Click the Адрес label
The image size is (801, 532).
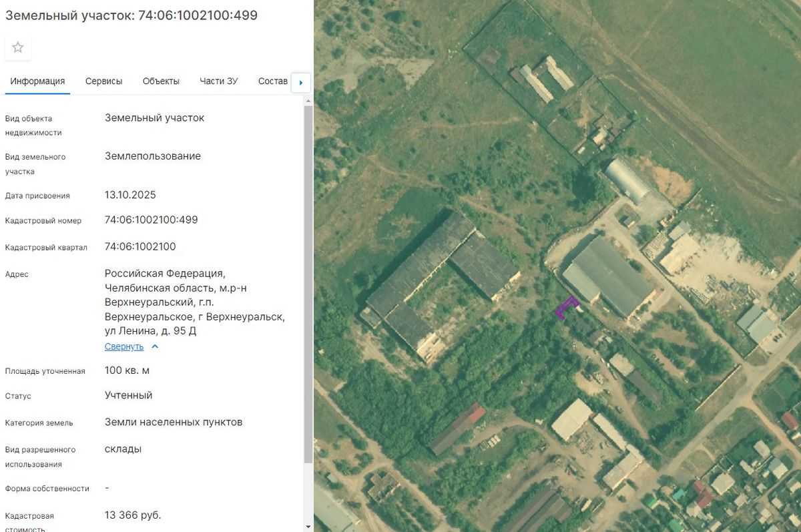tap(17, 274)
